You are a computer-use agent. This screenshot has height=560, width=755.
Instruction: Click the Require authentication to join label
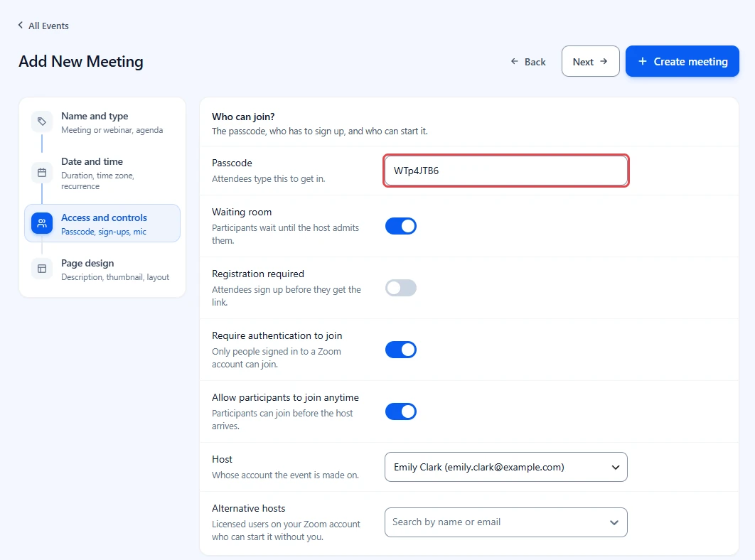277,335
